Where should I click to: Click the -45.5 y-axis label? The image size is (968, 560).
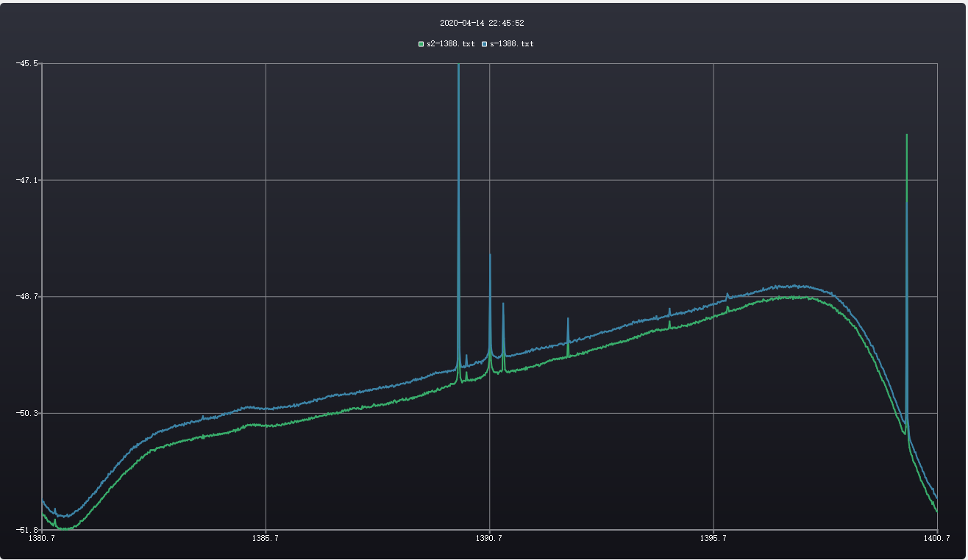[x=27, y=64]
